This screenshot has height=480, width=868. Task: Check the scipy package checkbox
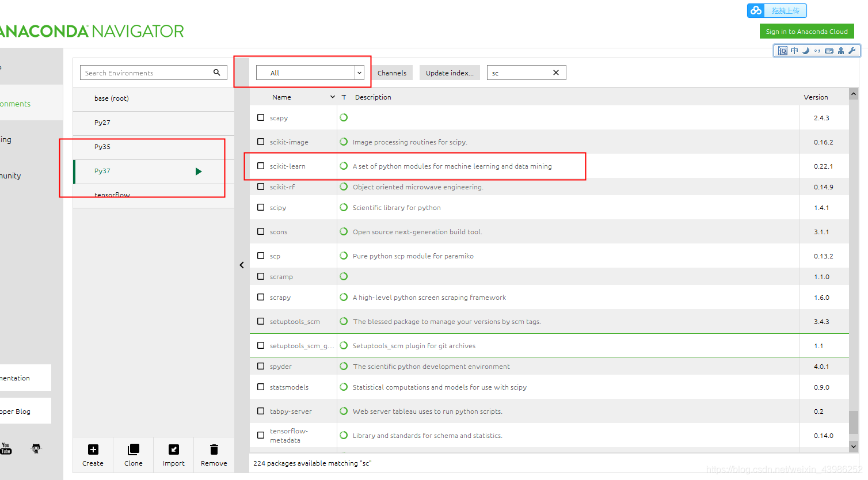tap(261, 207)
